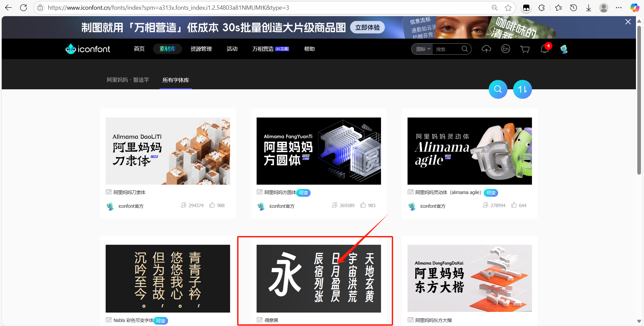Open the 首页 menu item
This screenshot has height=326, width=644.
pos(139,49)
